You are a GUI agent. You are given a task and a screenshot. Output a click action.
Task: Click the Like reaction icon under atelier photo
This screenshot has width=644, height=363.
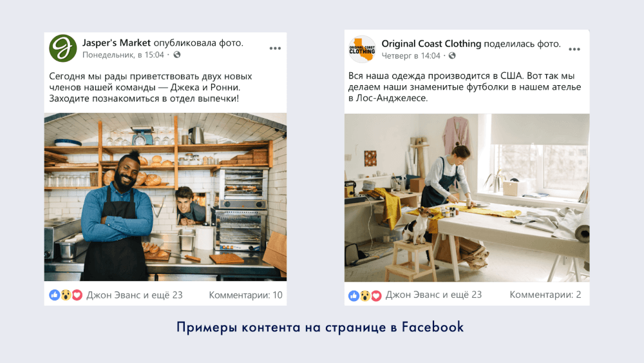(354, 295)
